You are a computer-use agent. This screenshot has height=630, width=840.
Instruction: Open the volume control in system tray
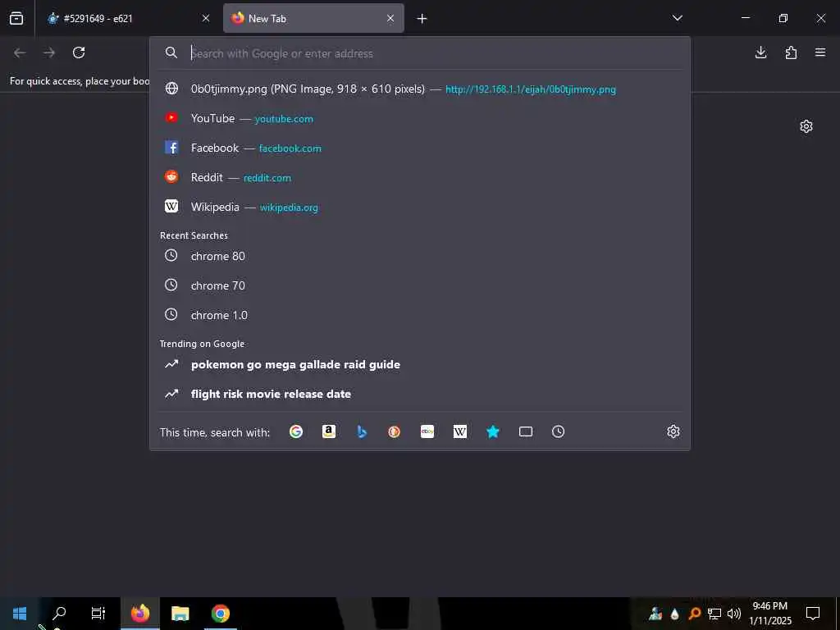coord(734,614)
